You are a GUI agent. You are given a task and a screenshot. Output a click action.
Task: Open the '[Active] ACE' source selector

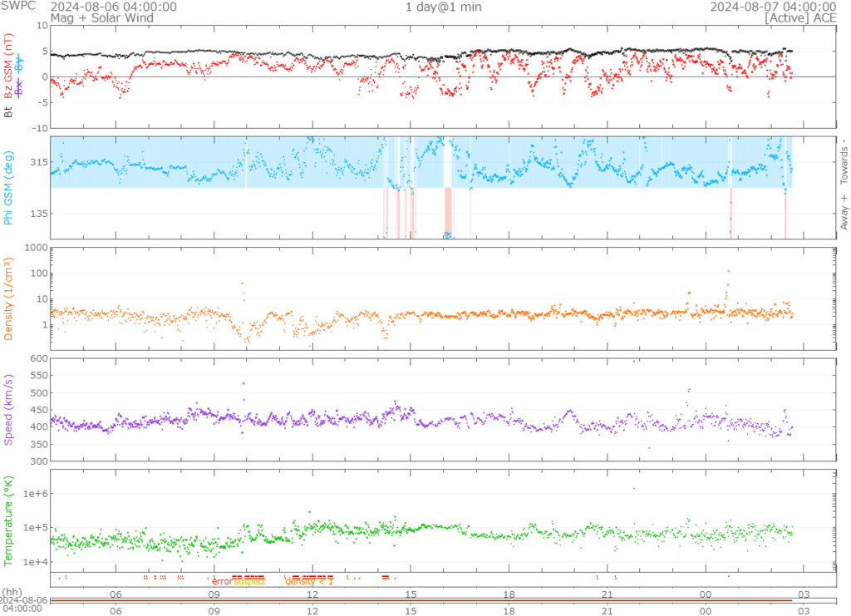coord(799,17)
